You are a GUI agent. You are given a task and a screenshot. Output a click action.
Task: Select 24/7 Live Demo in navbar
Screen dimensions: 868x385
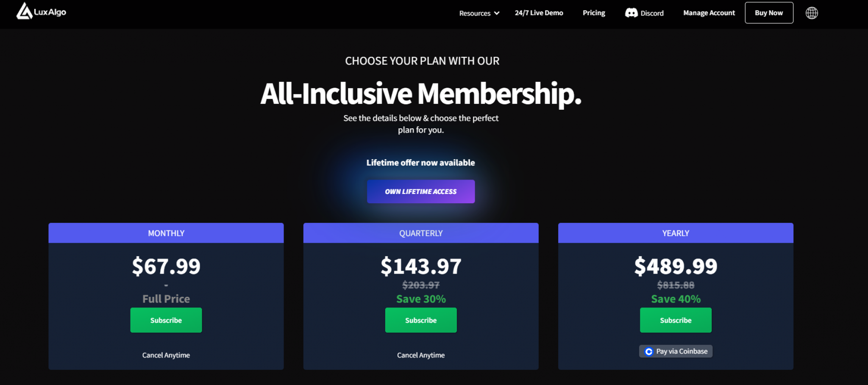click(x=539, y=13)
